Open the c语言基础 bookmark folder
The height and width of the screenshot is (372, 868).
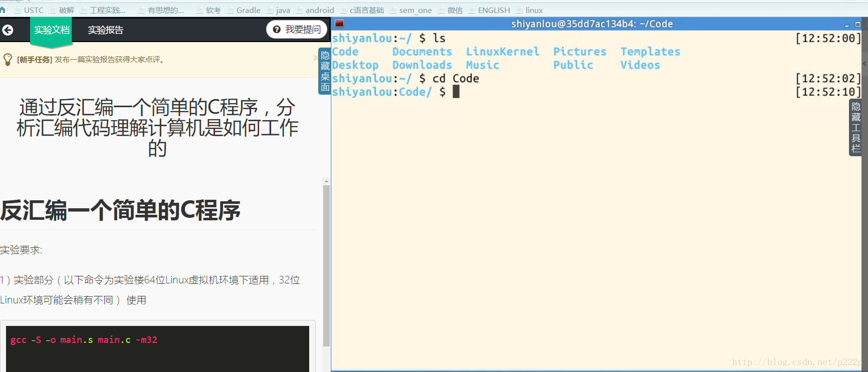tap(362, 10)
